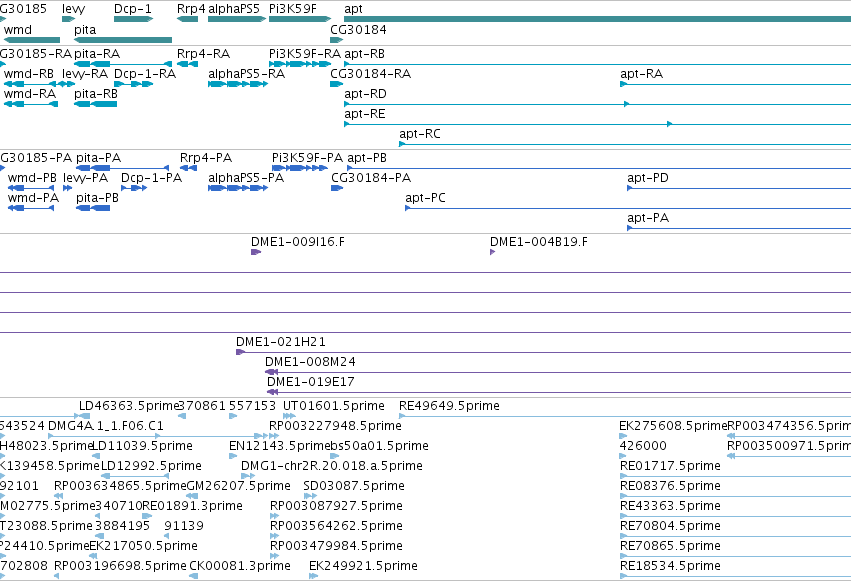Select transcript pita-RA
The image size is (851, 581).
(97, 54)
